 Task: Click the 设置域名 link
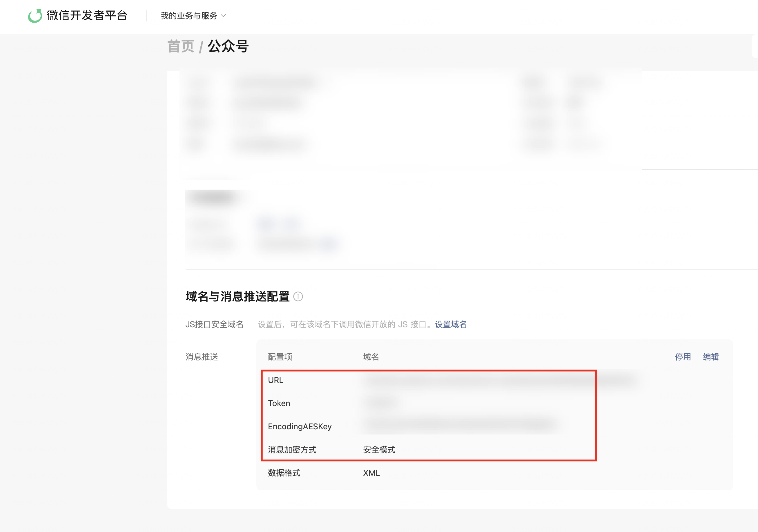pos(451,324)
